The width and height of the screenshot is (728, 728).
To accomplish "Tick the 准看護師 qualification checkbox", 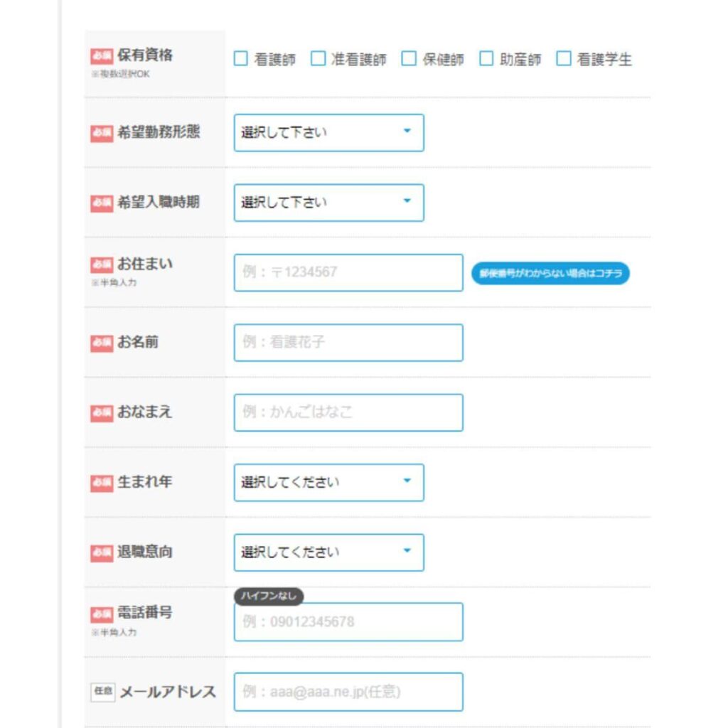I will (x=318, y=58).
